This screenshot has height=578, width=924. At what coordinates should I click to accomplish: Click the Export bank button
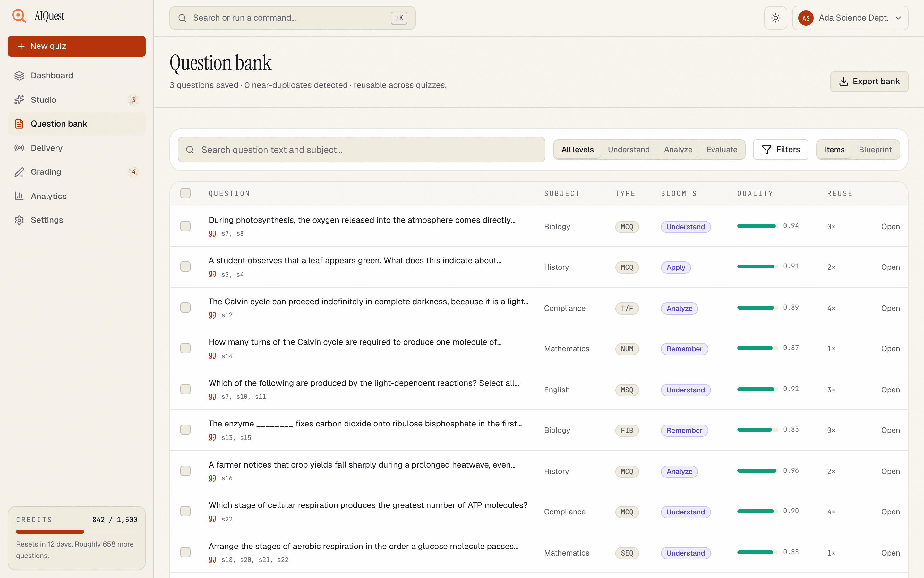point(869,82)
